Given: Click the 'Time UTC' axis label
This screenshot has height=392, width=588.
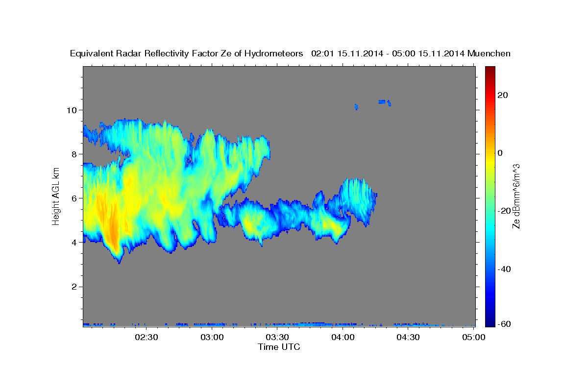Looking at the screenshot, I should [x=279, y=347].
